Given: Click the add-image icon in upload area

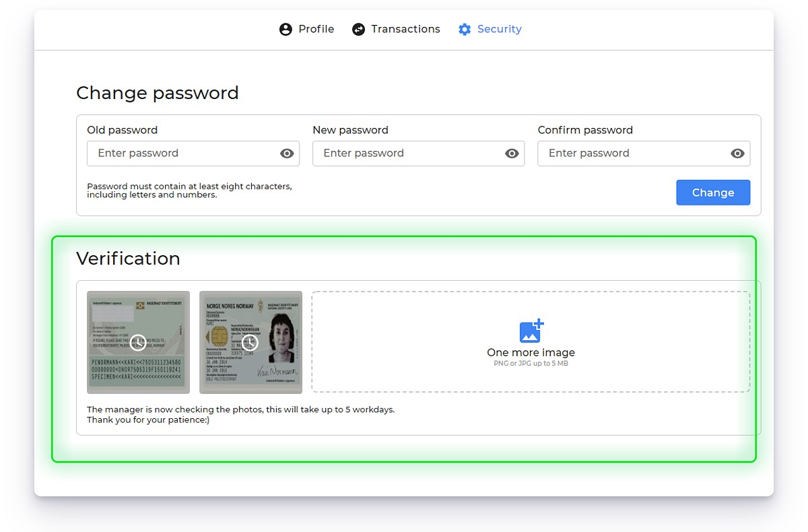Looking at the screenshot, I should pos(531,331).
